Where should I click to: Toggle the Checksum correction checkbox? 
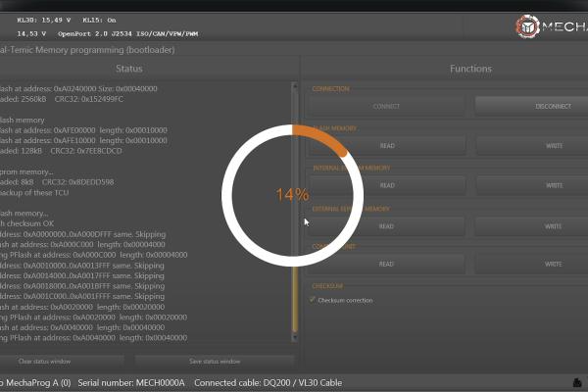click(x=313, y=300)
